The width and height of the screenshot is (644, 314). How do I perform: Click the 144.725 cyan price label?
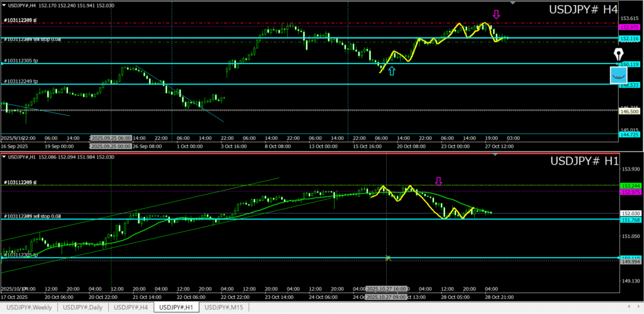pyautogui.click(x=630, y=135)
